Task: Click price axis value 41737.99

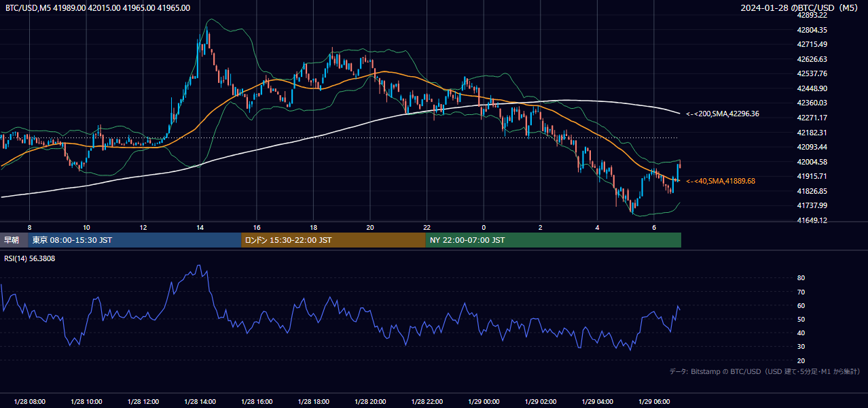Action: (813, 205)
